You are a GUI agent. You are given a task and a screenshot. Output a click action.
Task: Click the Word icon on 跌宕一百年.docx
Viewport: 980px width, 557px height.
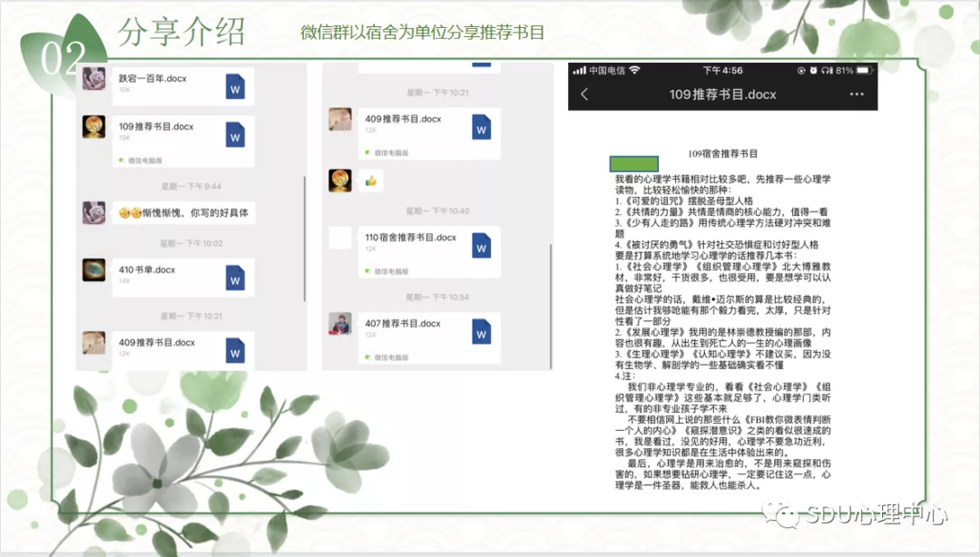(x=235, y=87)
